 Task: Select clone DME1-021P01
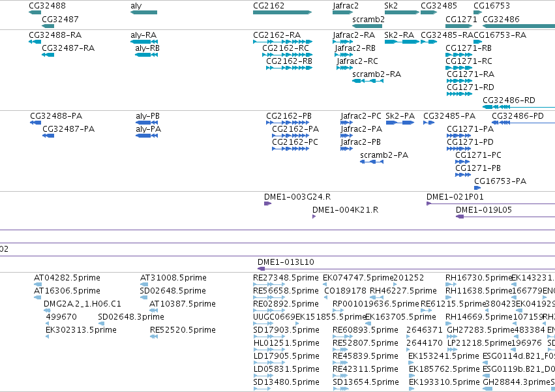click(491, 204)
